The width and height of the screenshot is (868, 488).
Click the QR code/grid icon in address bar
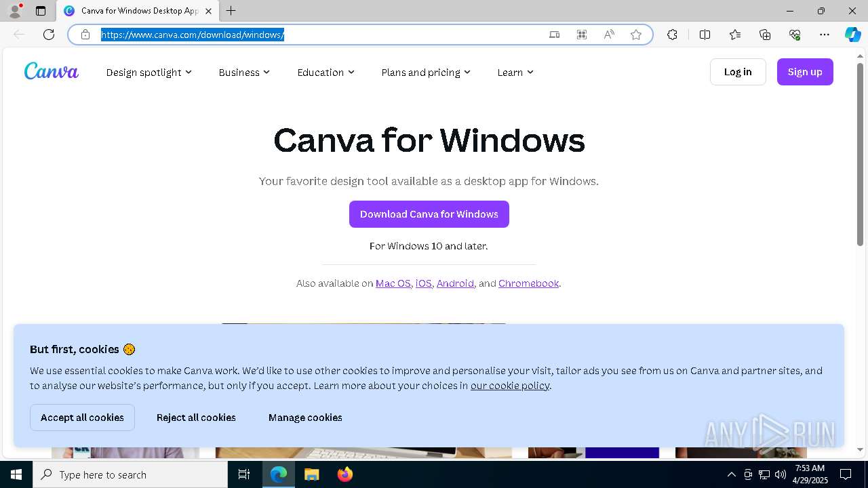tap(582, 35)
